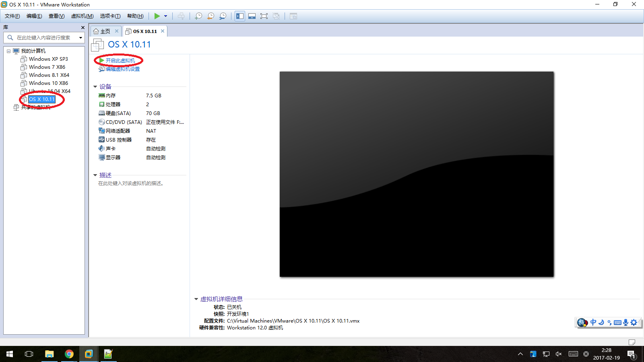644x362 pixels.
Task: Collapse the 我的计算机 tree node
Action: coord(8,51)
